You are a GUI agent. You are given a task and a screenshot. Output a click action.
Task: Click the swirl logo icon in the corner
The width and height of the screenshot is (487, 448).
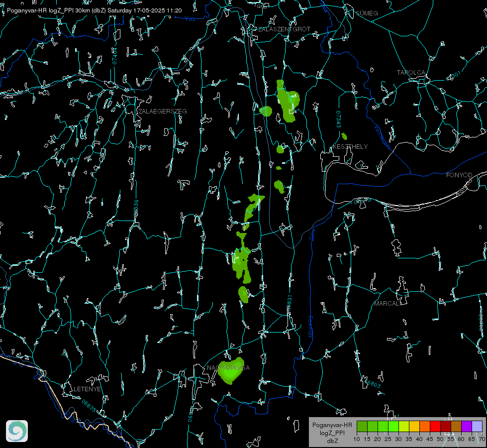point(17,431)
